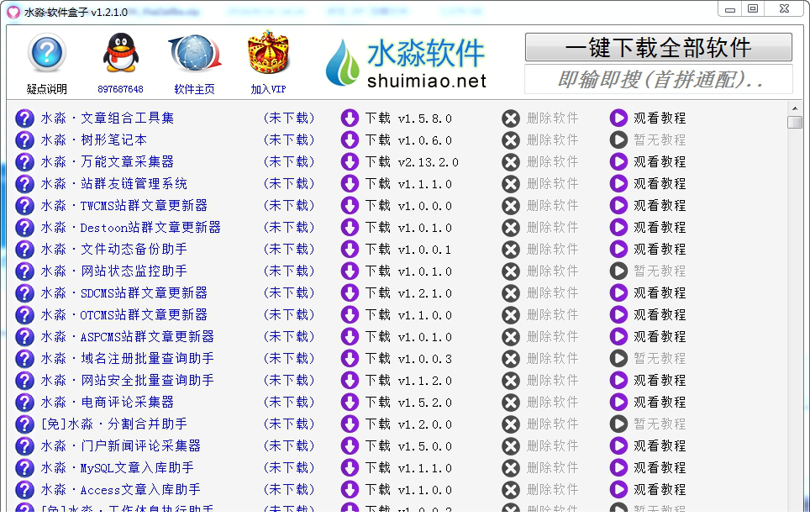Select 水淼·MySQL文章入库助手 entry name
Image resolution: width=810 pixels, height=532 pixels.
[118, 468]
